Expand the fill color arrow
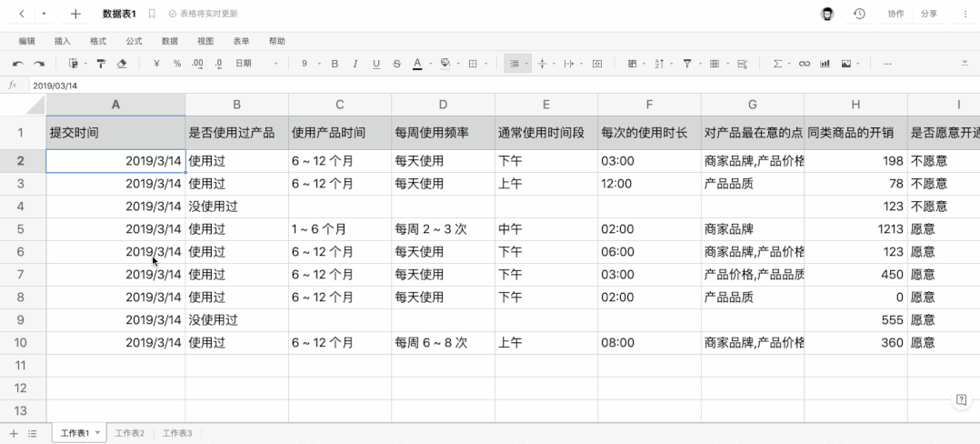 458,63
